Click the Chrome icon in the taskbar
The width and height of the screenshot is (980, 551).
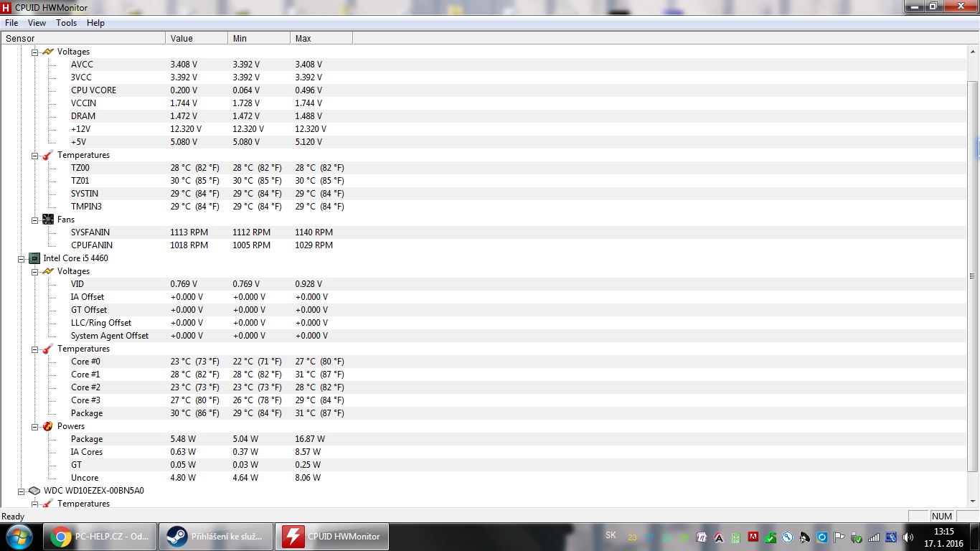(x=60, y=536)
